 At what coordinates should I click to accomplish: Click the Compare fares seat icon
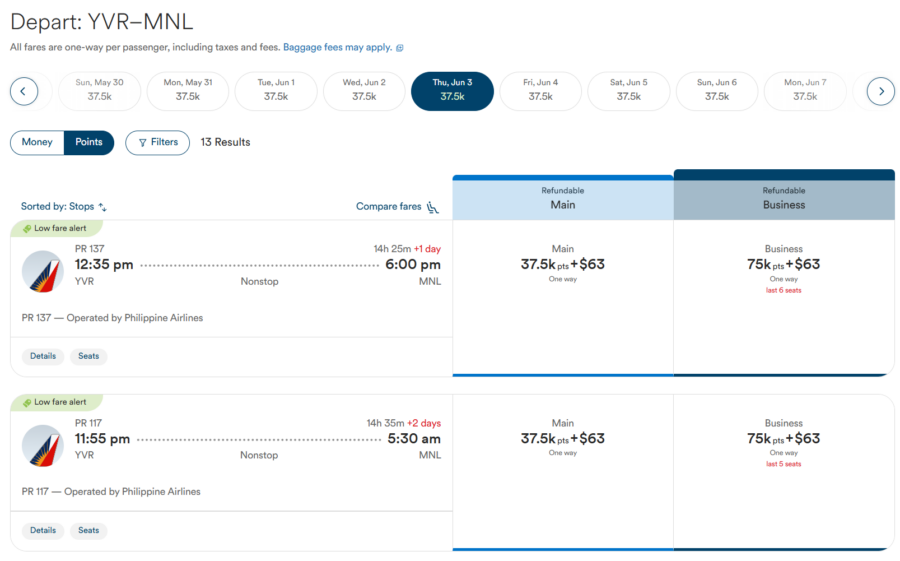click(433, 207)
